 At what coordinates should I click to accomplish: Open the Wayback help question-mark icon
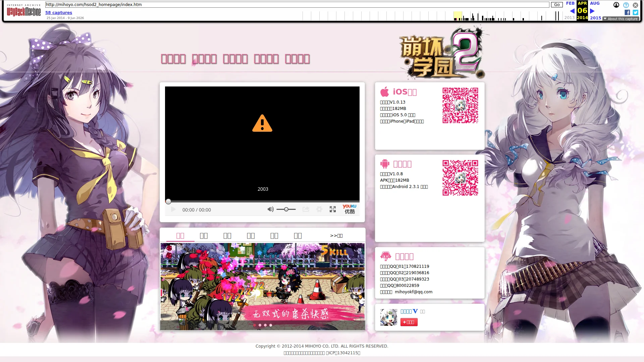click(626, 5)
